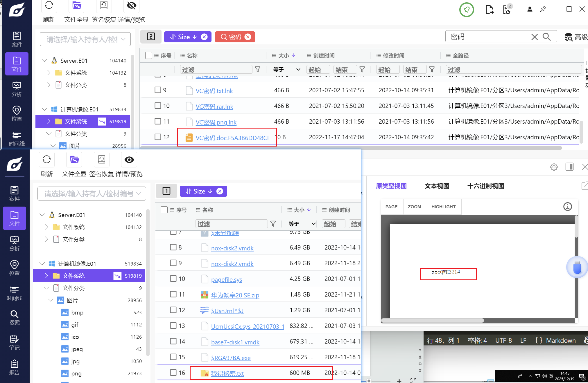The height and width of the screenshot is (383, 588).
Task: Click the 刷新 refresh icon in top toolbar
Action: click(49, 6)
